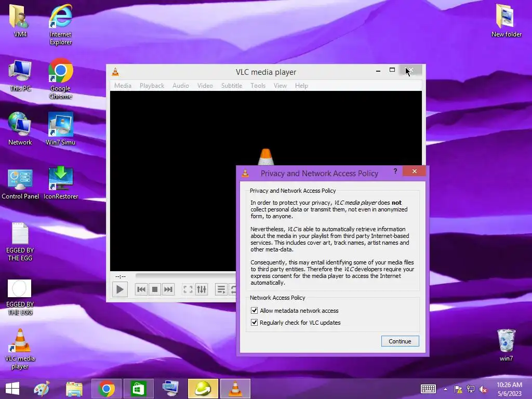This screenshot has height=399, width=532.
Task: Toggle the VLC playlist icon
Action: coord(221,289)
